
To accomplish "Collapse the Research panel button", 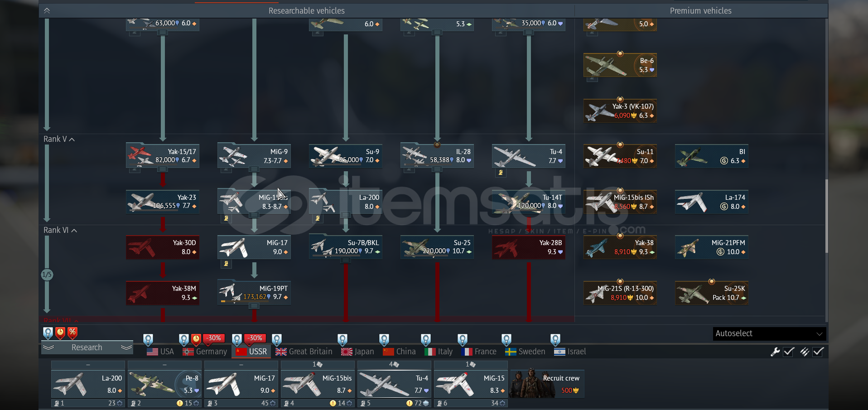I will click(87, 347).
